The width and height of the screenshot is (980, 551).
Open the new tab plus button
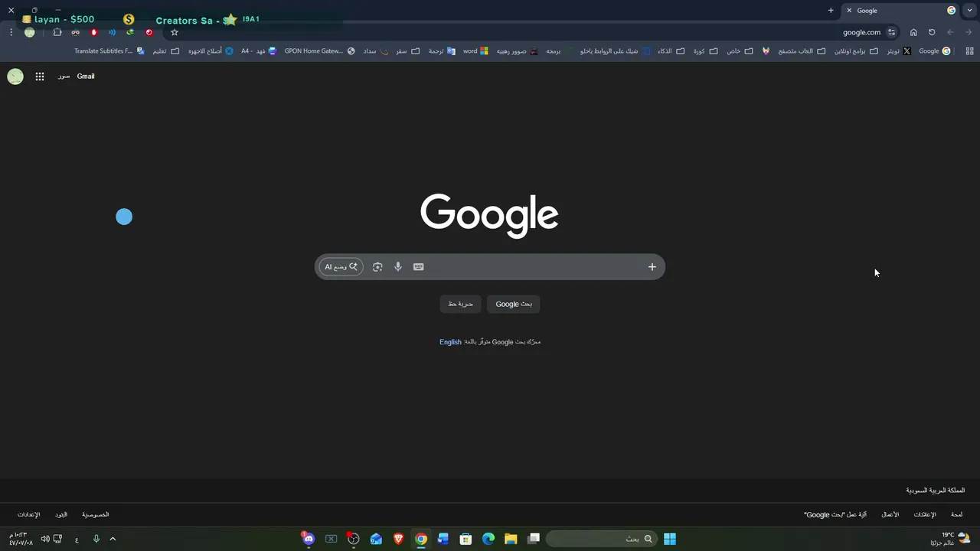[x=831, y=10]
